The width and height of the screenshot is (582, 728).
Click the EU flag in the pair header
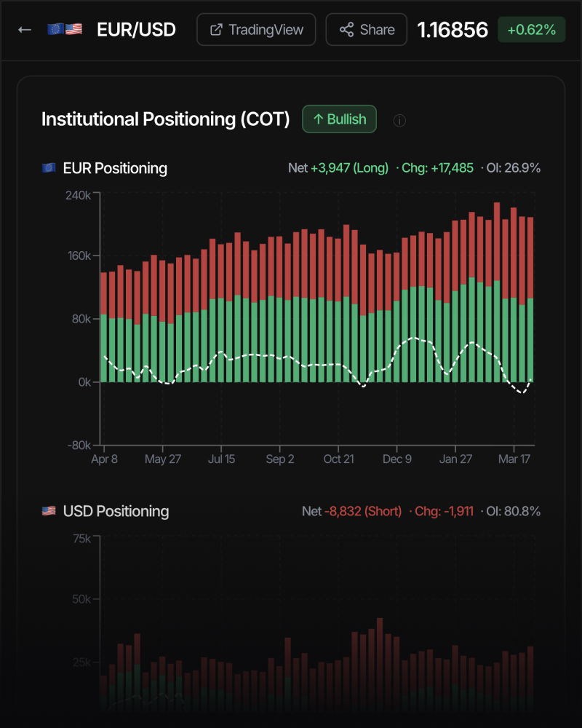tap(55, 29)
